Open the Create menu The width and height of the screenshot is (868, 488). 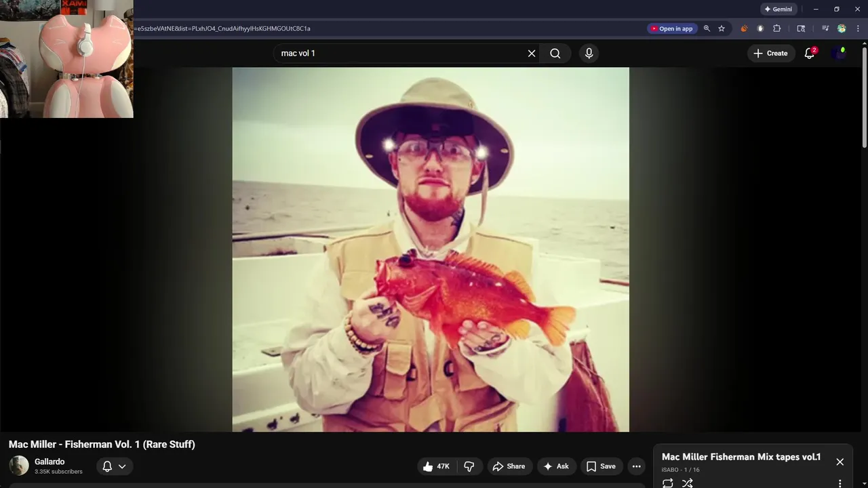(771, 54)
